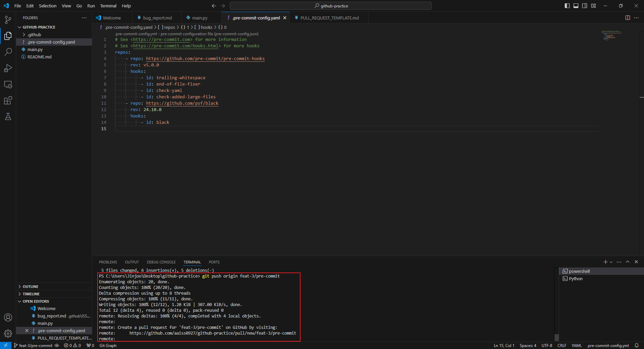Maximize the panel size with chevron
The image size is (644, 349).
[x=628, y=262]
